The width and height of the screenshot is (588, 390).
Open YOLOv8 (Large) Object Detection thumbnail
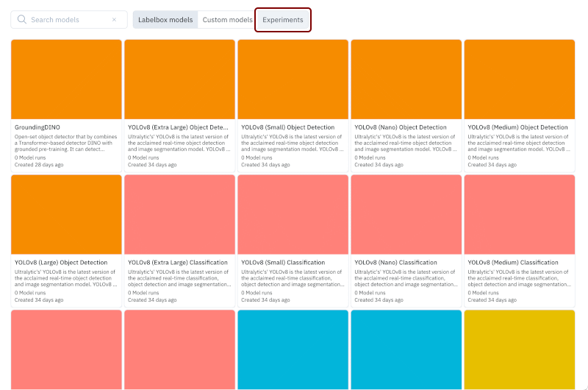[66, 215]
